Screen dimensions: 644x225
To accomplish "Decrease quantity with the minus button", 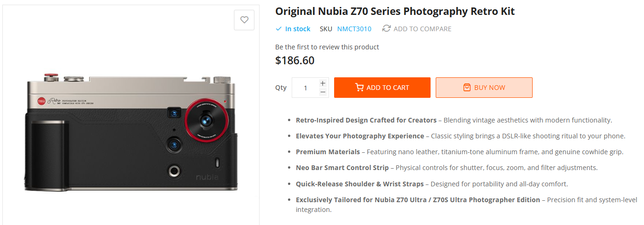I will point(323,92).
